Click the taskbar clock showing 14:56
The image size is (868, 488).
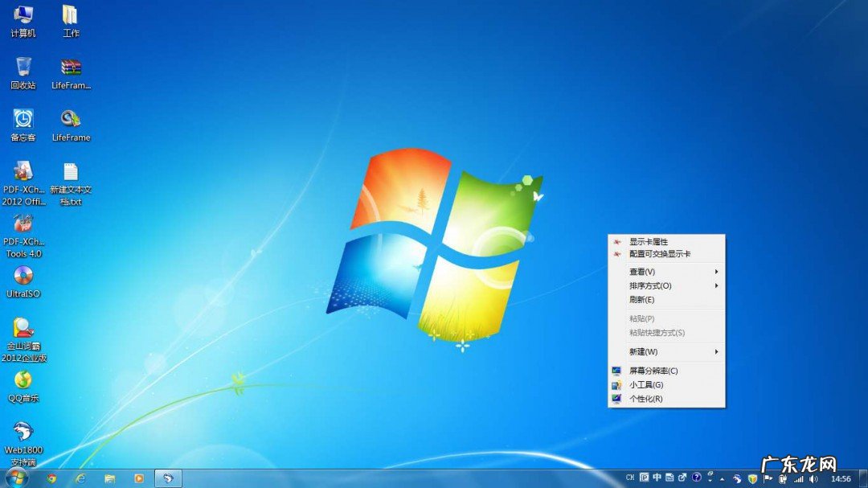[x=841, y=478]
